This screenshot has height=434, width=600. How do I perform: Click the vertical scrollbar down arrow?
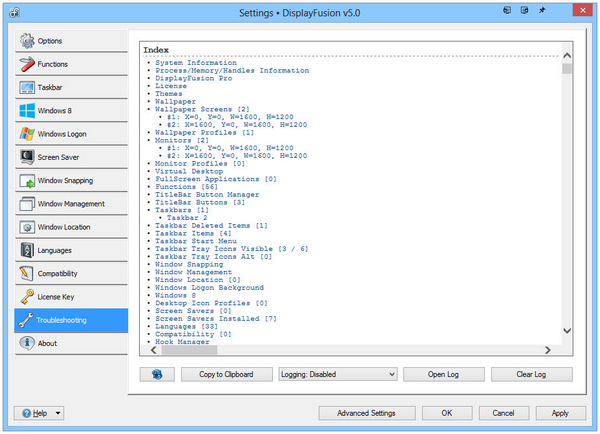[567, 331]
